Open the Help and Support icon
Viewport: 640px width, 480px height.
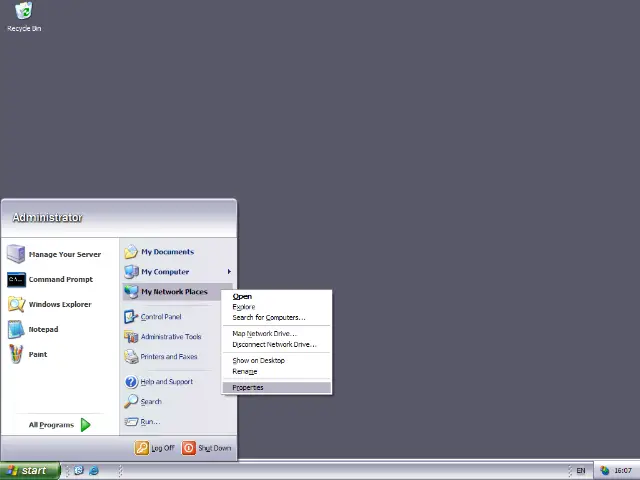(x=131, y=382)
